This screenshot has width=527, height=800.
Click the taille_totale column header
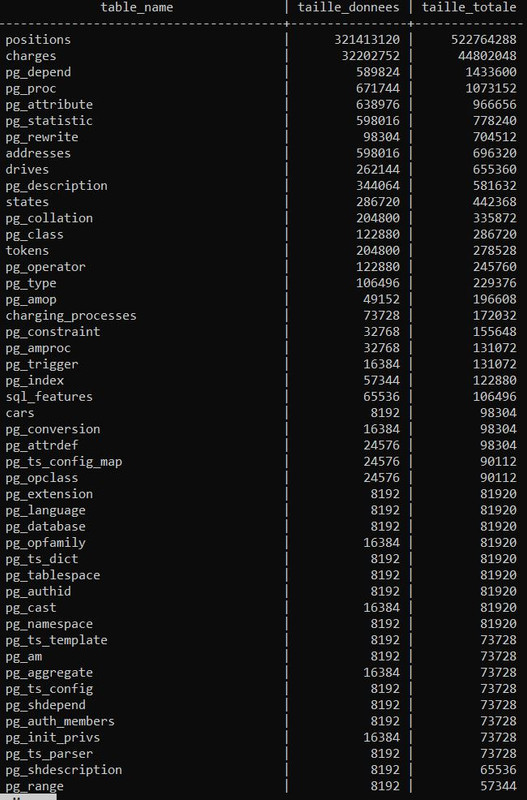tap(469, 7)
